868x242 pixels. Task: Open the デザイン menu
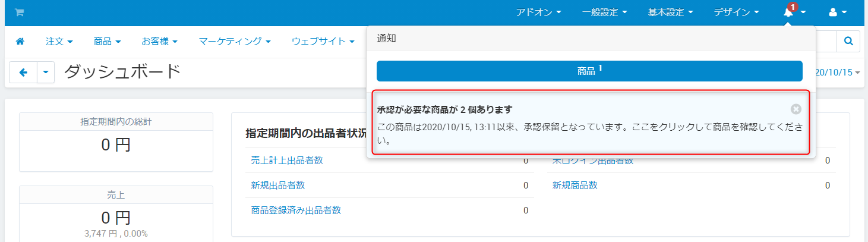coord(736,12)
